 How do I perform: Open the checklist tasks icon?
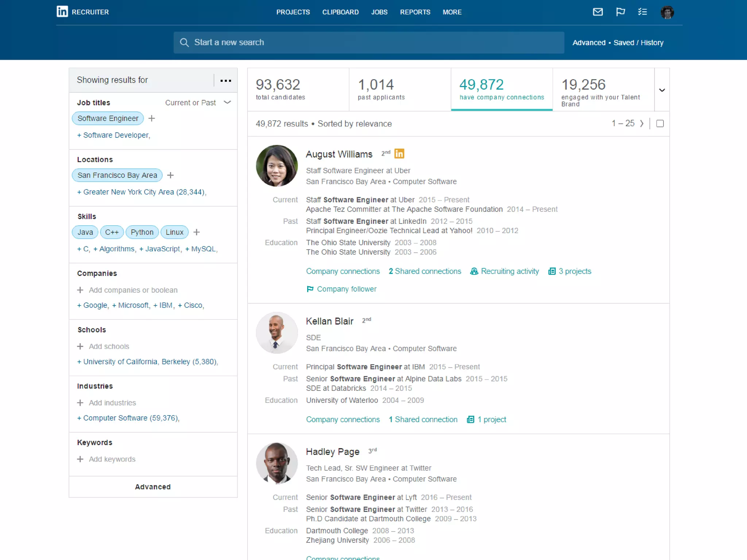[643, 12]
